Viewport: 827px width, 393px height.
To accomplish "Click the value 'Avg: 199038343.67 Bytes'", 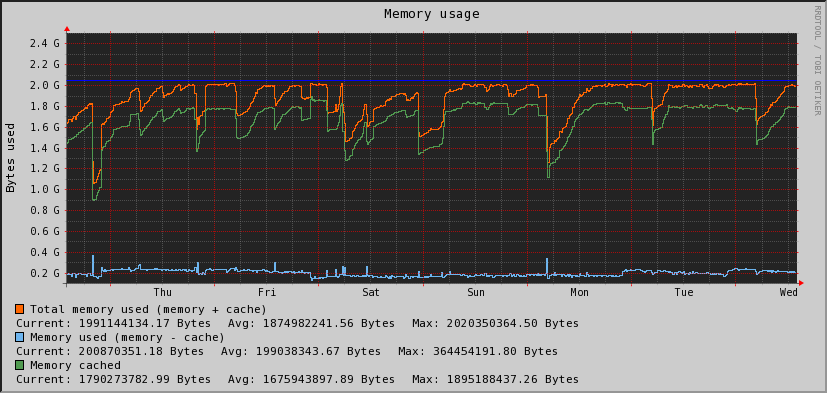I will tap(301, 351).
